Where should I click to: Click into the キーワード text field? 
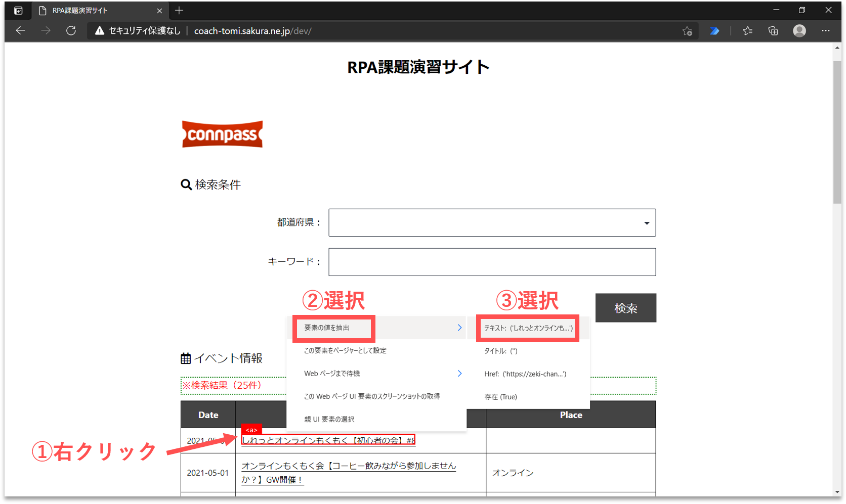pos(492,262)
